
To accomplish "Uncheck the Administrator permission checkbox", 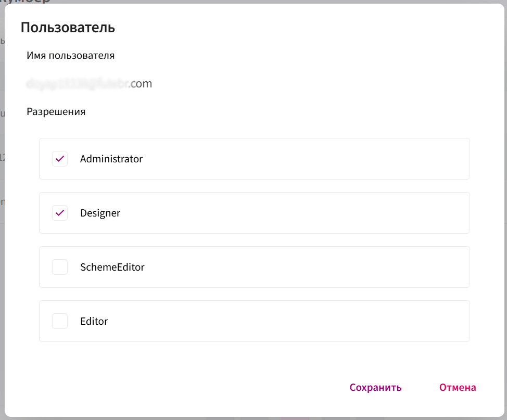I will (60, 159).
